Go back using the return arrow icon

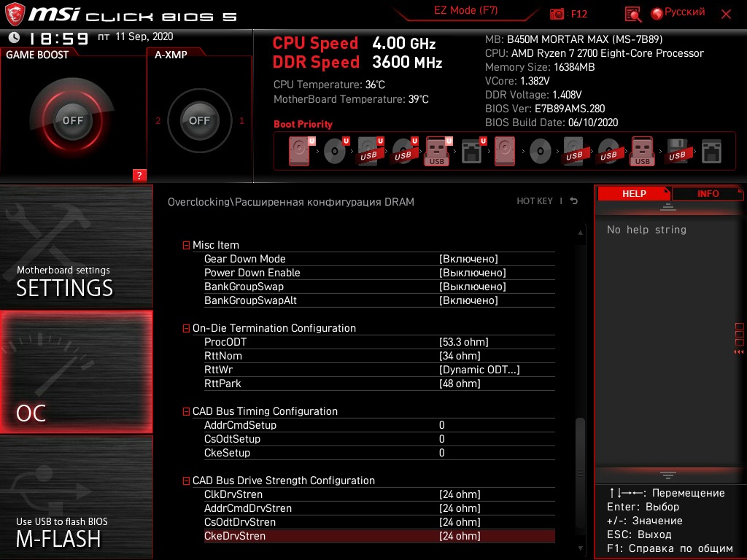573,201
